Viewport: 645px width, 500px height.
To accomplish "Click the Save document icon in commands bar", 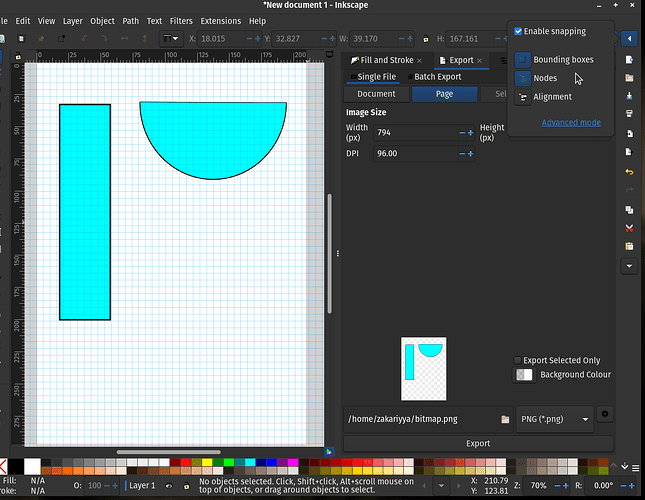I will click(629, 96).
